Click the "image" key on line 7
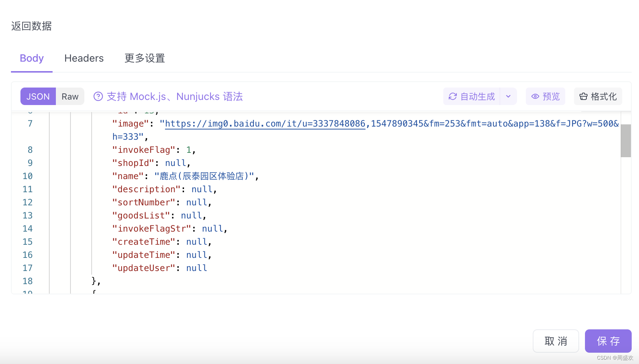 coord(131,124)
